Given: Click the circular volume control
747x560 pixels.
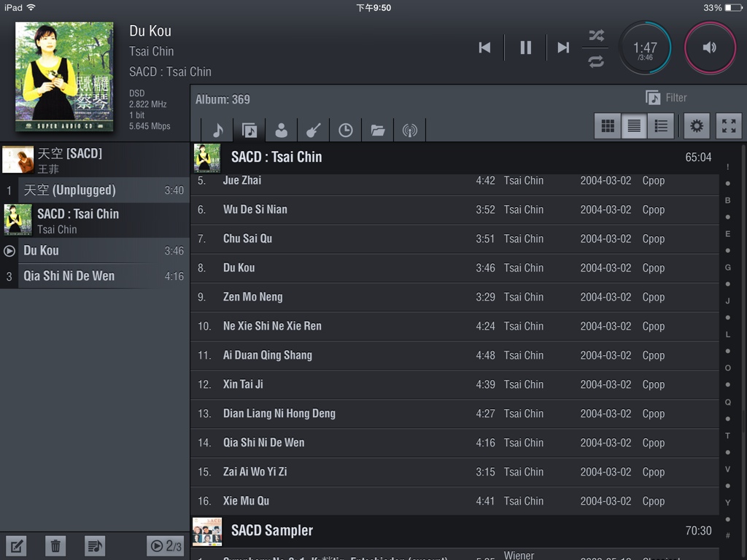Looking at the screenshot, I should (x=709, y=47).
